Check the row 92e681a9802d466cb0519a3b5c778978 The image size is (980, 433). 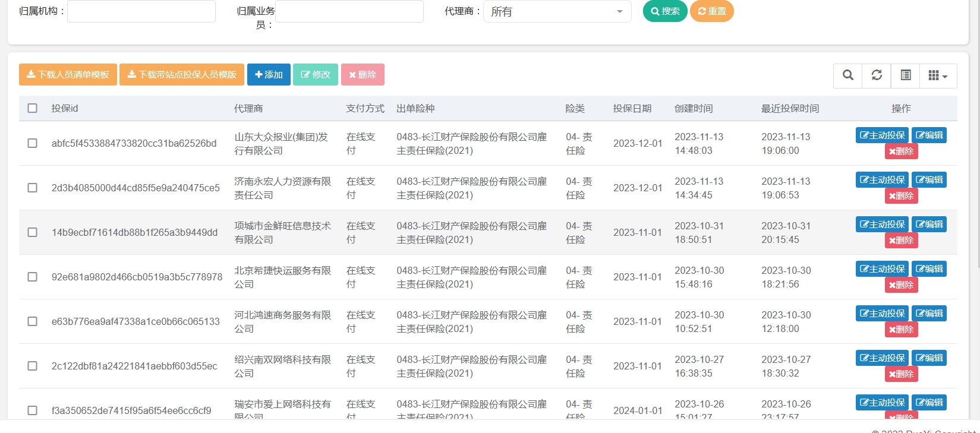pos(32,277)
